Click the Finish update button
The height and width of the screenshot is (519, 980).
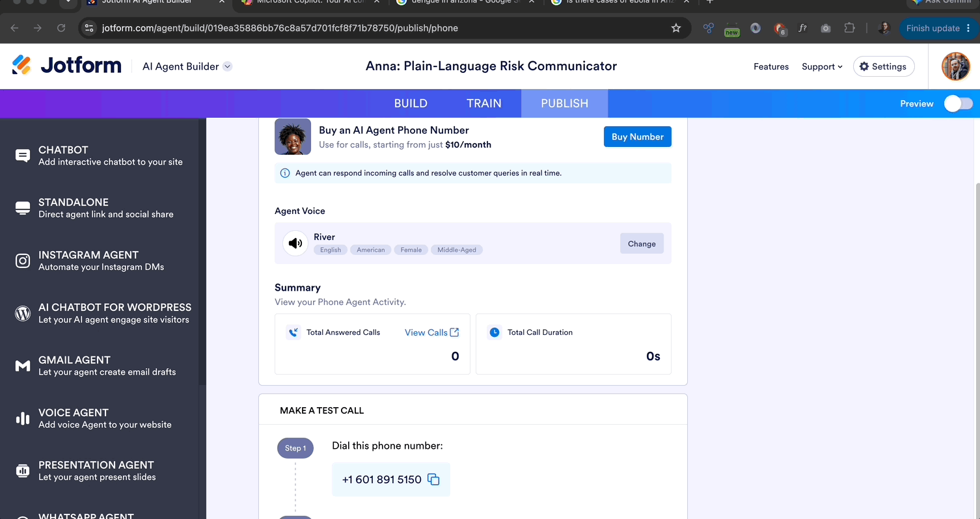(933, 28)
